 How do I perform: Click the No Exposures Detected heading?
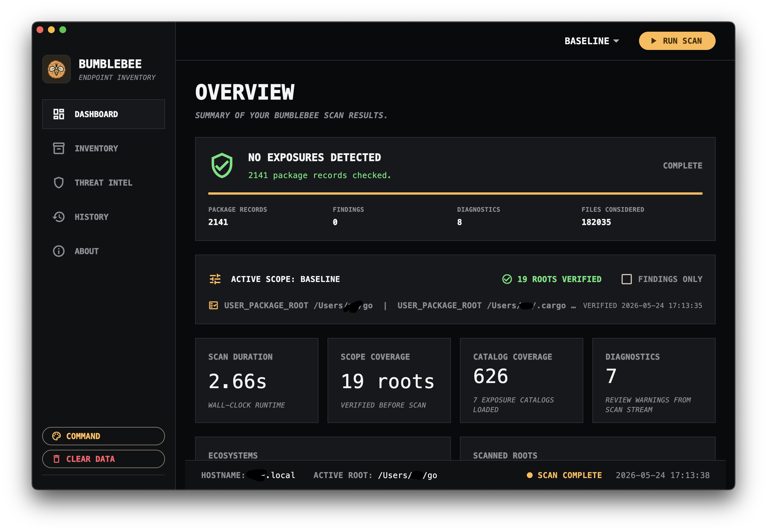[314, 157]
